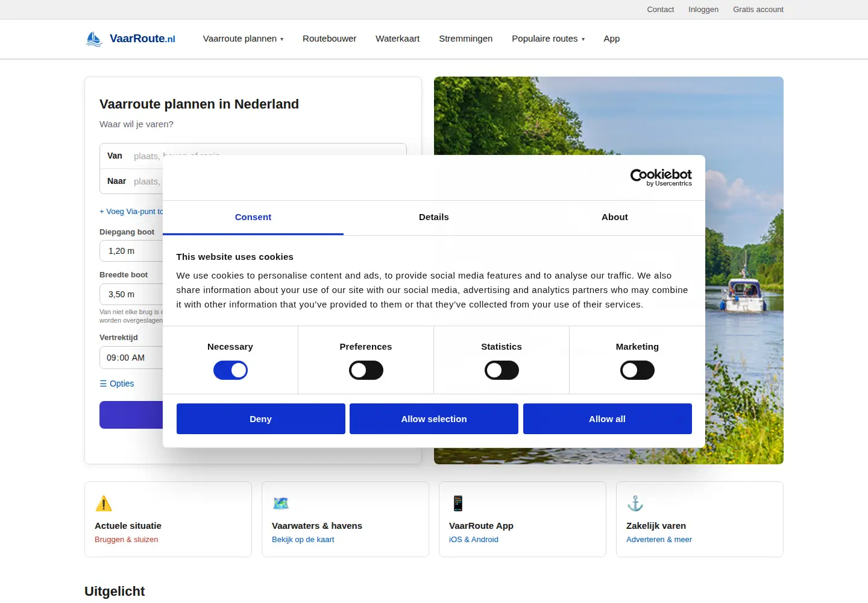Click the Diepgang boot field showing 1,20 m
Screen dimensions: 868x603
131,251
